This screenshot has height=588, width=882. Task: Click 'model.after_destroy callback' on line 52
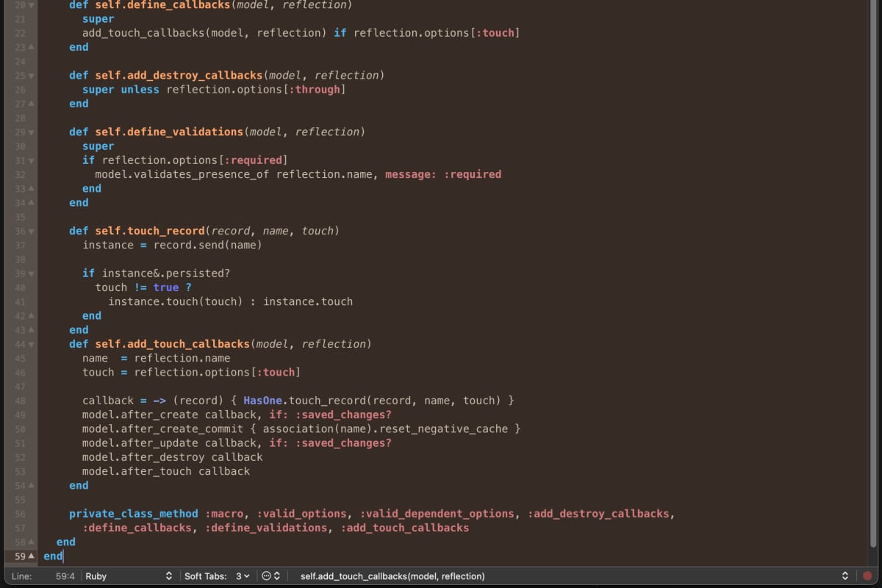173,457
